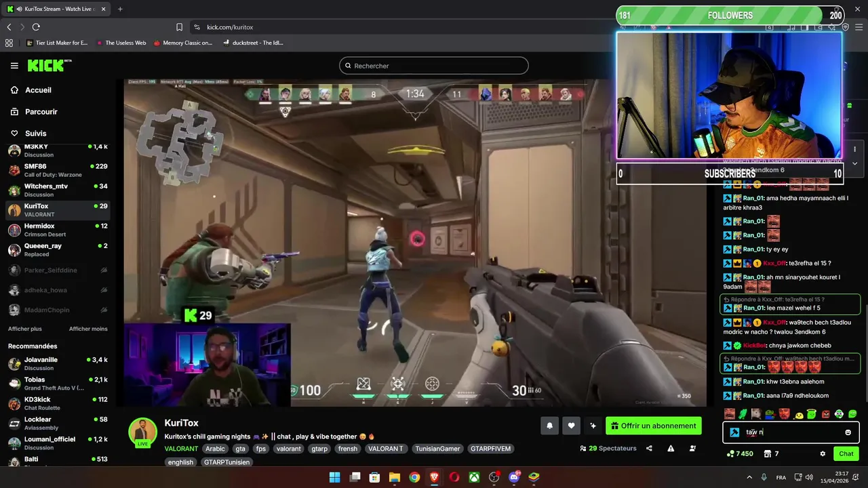Reload the browser page
The height and width of the screenshot is (488, 868).
[x=36, y=27]
